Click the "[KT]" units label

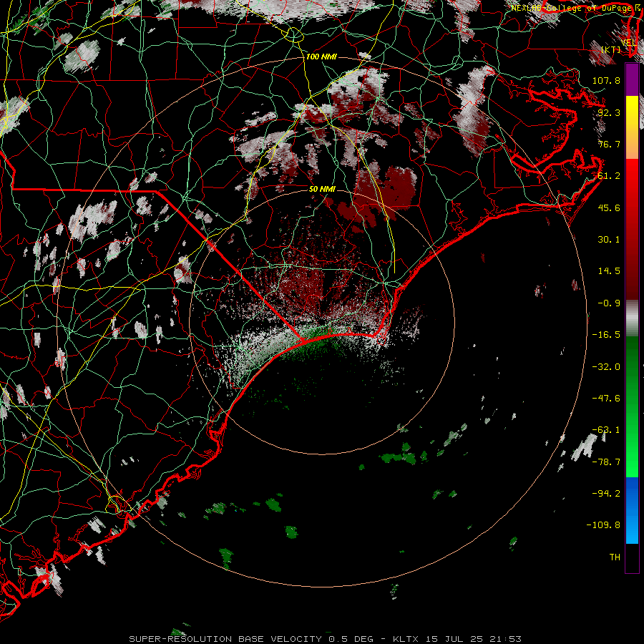(610, 49)
